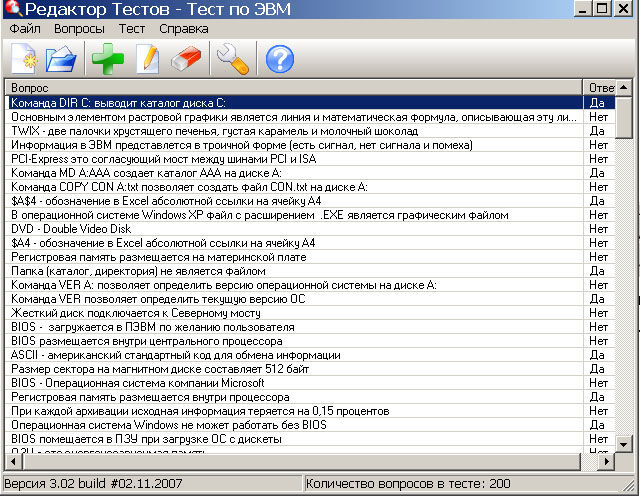Image resolution: width=640 pixels, height=498 pixels.
Task: Open the Тест menu
Action: pyautogui.click(x=132, y=29)
